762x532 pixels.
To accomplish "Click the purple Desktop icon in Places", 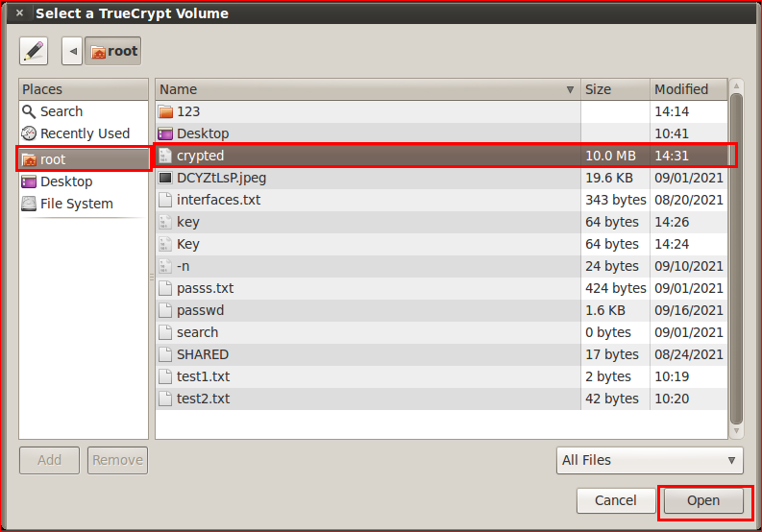I will click(29, 181).
